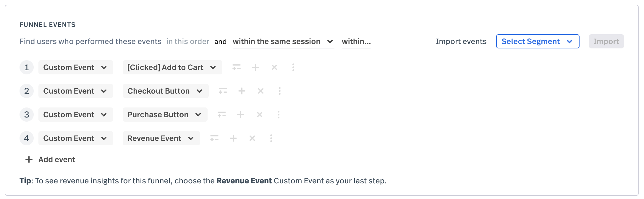Image resolution: width=644 pixels, height=199 pixels.
Task: Toggle the ordering option 'in this order'
Action: click(x=188, y=41)
